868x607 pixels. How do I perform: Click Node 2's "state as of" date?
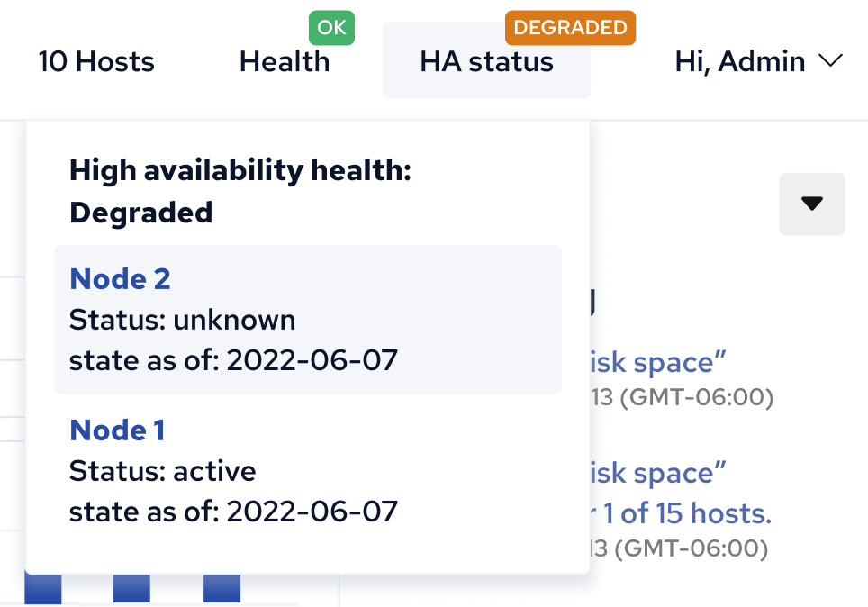point(312,361)
